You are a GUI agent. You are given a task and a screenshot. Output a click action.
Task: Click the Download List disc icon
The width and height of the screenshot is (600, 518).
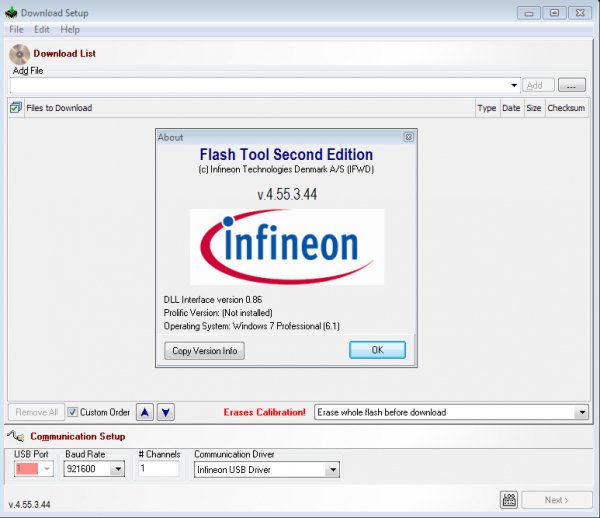[x=19, y=54]
